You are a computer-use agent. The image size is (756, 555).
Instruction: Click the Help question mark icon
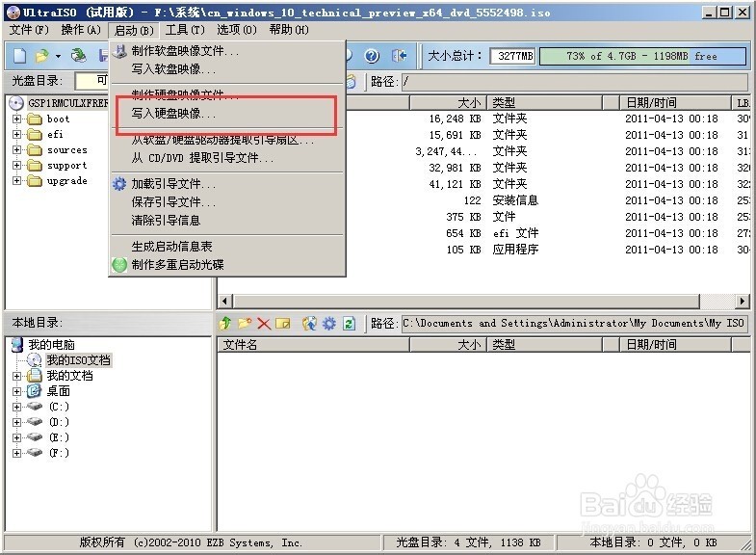tap(372, 56)
